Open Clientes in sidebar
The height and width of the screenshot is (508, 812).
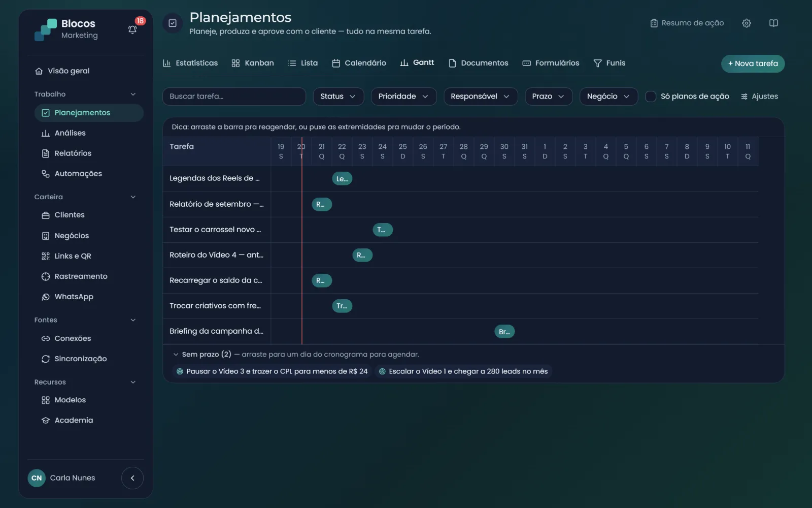tap(89, 215)
